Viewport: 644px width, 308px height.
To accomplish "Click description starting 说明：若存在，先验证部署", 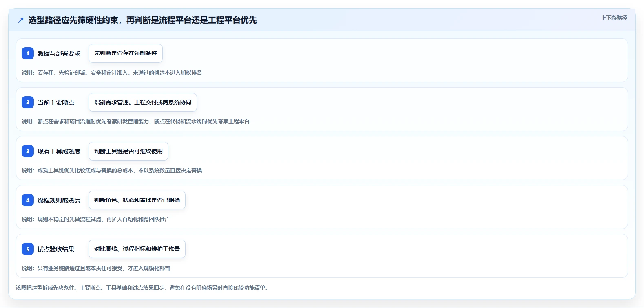I will [x=112, y=73].
